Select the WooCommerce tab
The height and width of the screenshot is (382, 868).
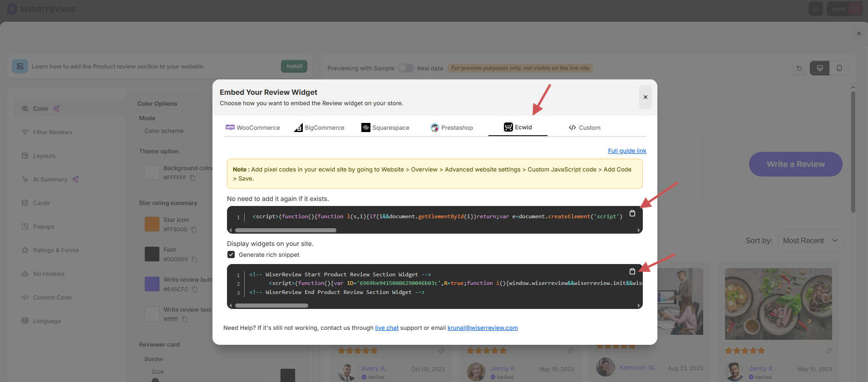point(253,128)
